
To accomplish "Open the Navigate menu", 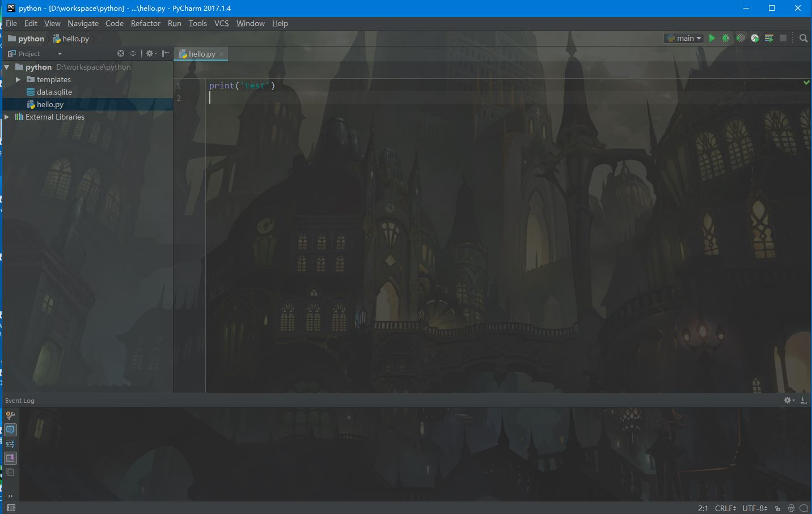I will (x=83, y=23).
